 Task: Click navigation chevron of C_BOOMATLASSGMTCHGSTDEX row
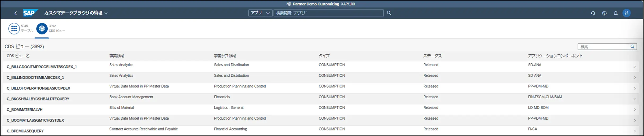(x=635, y=120)
